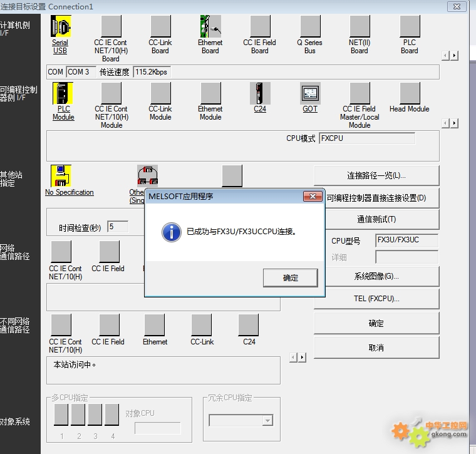Pick the Ethernet Module icon

point(210,93)
